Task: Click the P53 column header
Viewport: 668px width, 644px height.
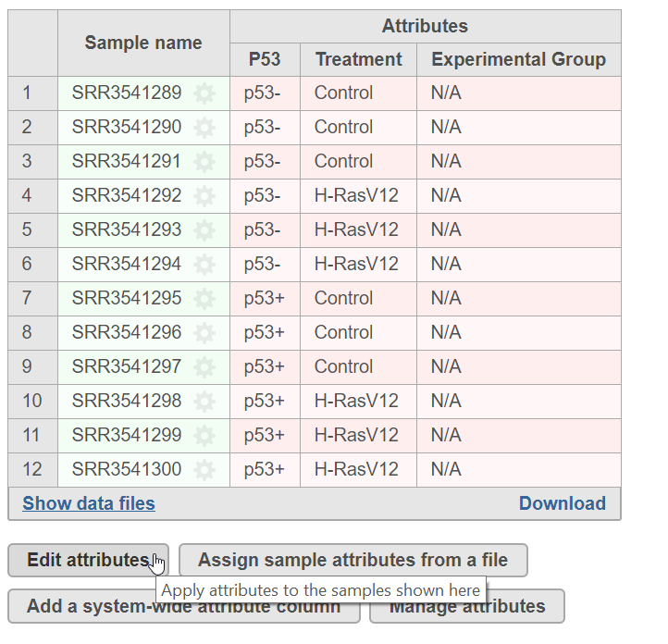Action: [x=265, y=59]
